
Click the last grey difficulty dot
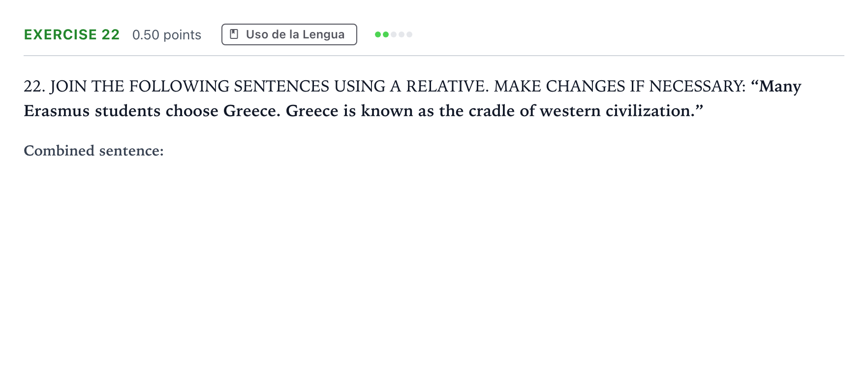pos(409,34)
